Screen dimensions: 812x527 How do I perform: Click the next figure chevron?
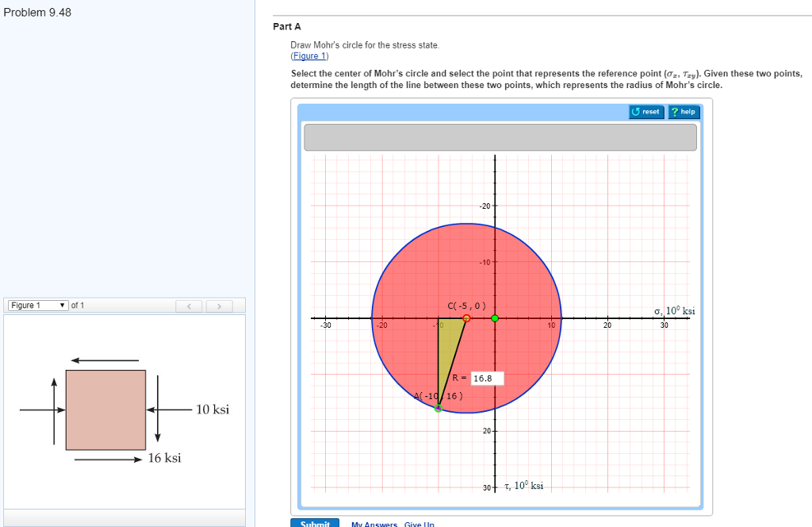[219, 305]
